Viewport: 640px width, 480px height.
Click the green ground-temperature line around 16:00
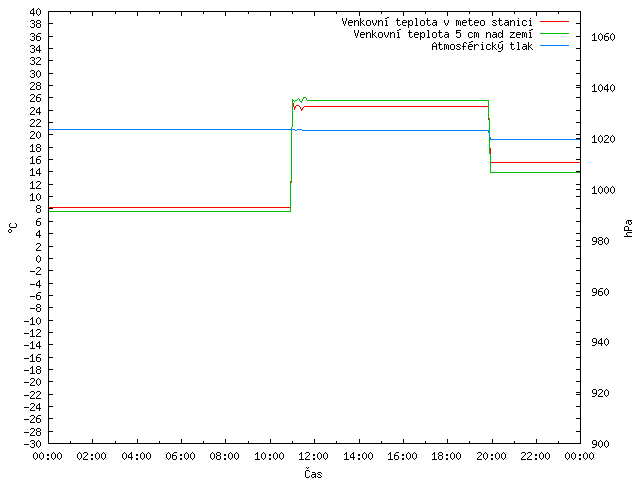(402, 100)
